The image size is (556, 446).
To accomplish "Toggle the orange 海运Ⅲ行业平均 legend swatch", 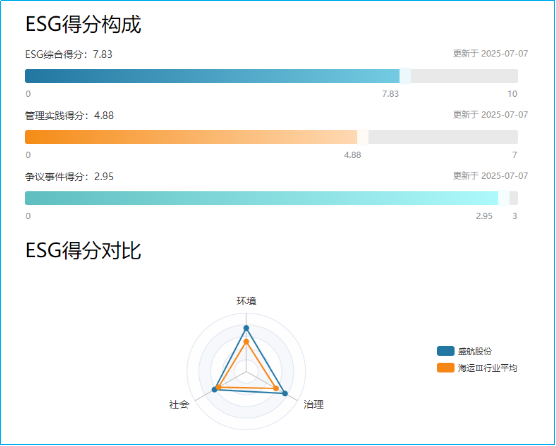I will tap(445, 368).
